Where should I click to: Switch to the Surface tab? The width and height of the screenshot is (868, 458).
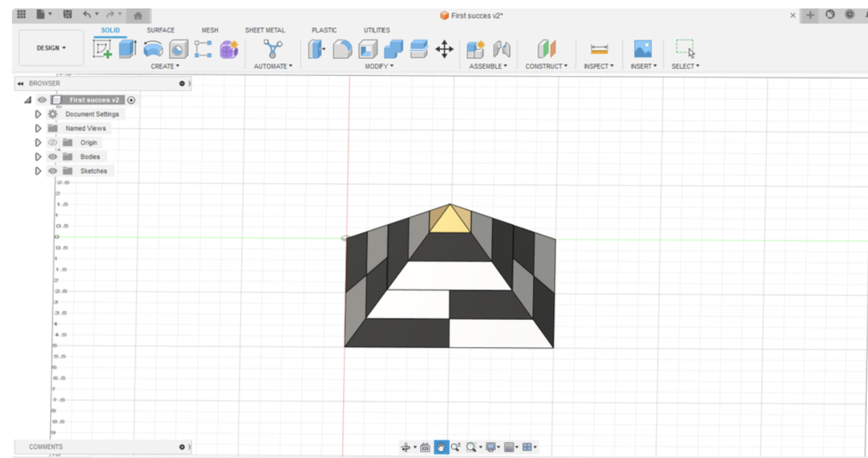click(160, 30)
